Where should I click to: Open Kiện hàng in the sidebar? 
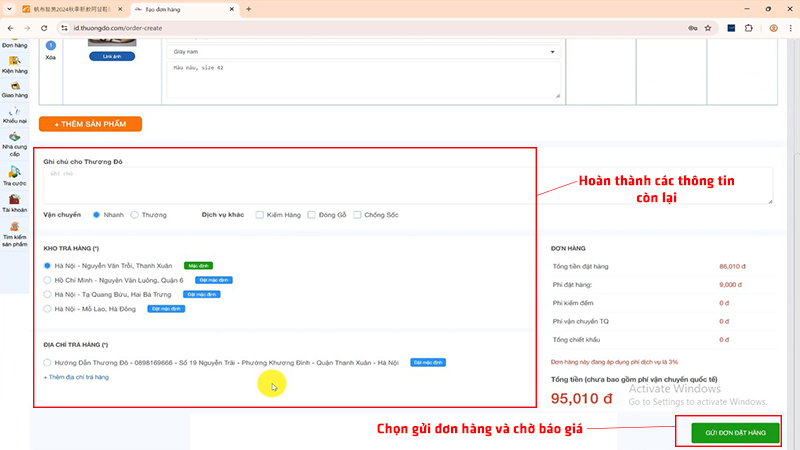(x=14, y=65)
